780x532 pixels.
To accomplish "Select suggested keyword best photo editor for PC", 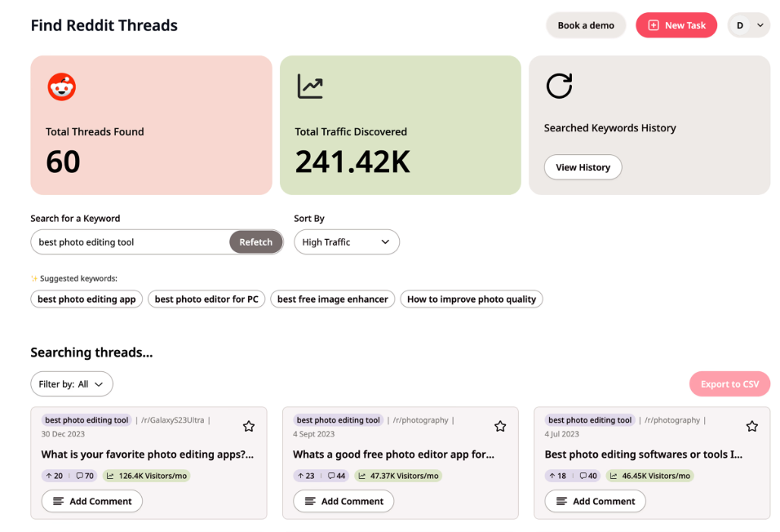I will 206,299.
